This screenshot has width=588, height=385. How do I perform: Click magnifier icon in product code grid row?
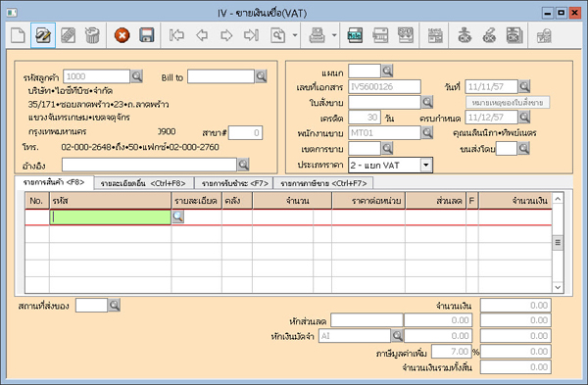pos(177,217)
